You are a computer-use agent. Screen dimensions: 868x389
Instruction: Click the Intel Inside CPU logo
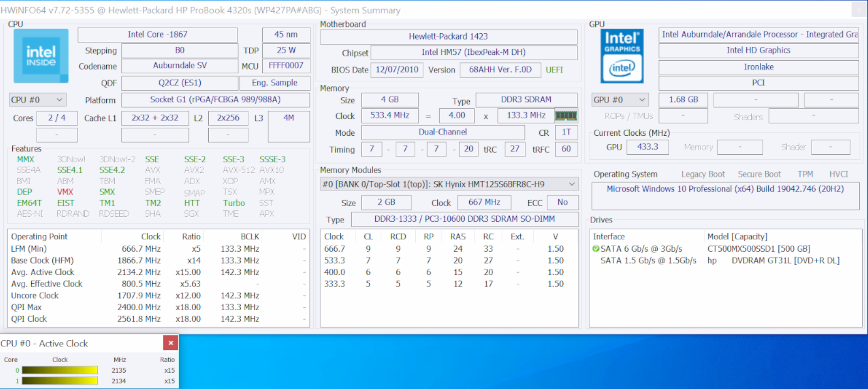[x=41, y=56]
